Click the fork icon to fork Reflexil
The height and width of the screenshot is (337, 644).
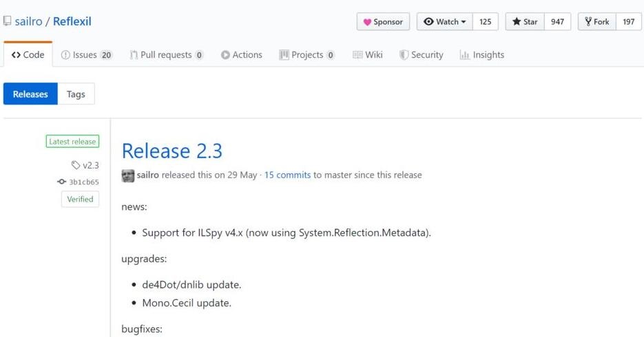point(588,22)
